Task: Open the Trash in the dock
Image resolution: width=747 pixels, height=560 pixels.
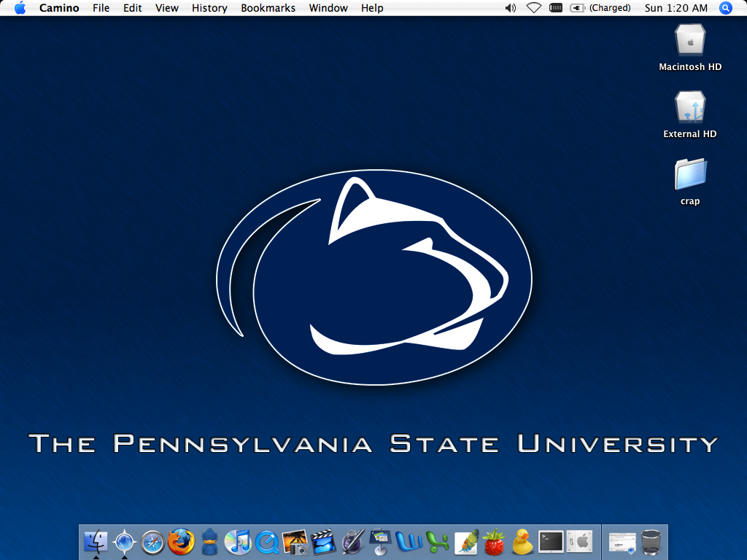Action: click(x=651, y=542)
